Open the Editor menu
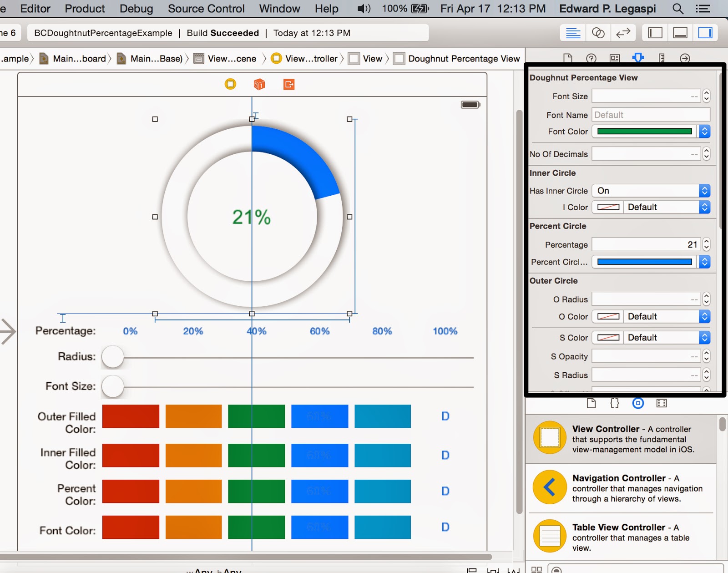The height and width of the screenshot is (573, 728). [35, 9]
